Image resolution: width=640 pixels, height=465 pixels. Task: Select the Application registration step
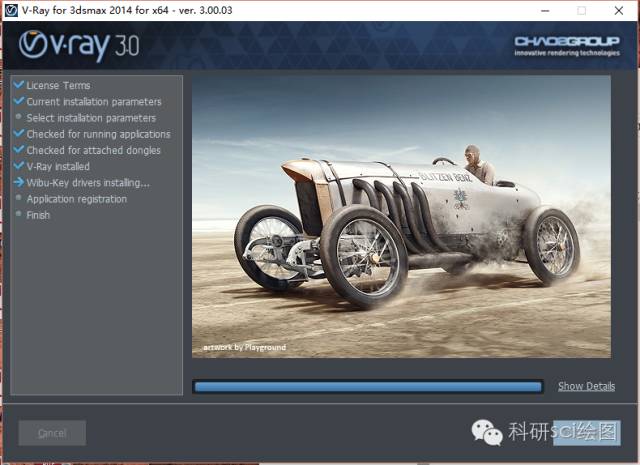tap(77, 199)
